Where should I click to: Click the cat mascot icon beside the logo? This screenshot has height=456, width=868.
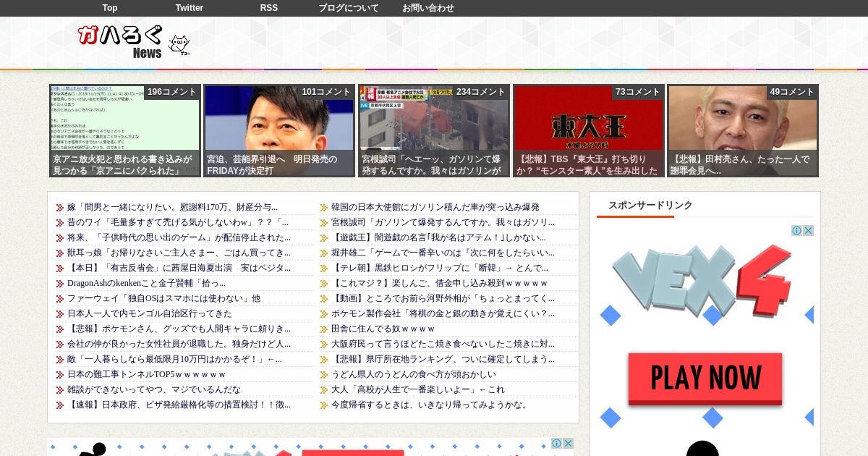[179, 46]
